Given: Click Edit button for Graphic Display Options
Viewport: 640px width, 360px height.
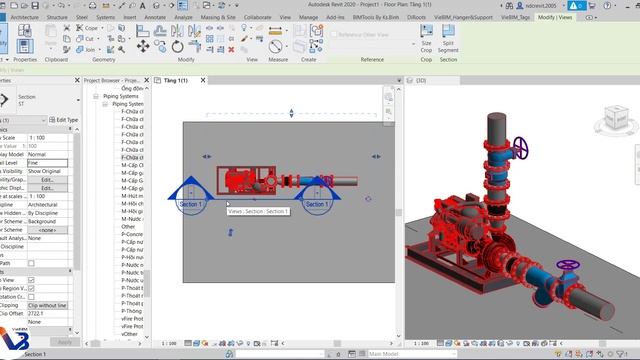Looking at the screenshot, I should tap(47, 188).
